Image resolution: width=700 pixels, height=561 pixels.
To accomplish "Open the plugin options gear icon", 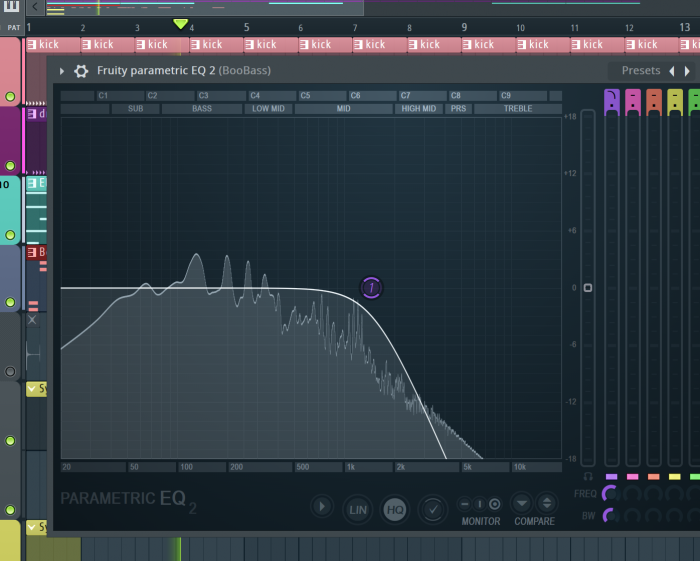I will (x=81, y=71).
